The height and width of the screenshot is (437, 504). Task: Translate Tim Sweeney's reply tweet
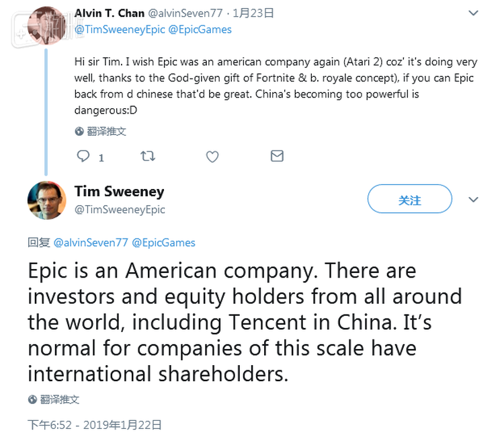(x=60, y=399)
